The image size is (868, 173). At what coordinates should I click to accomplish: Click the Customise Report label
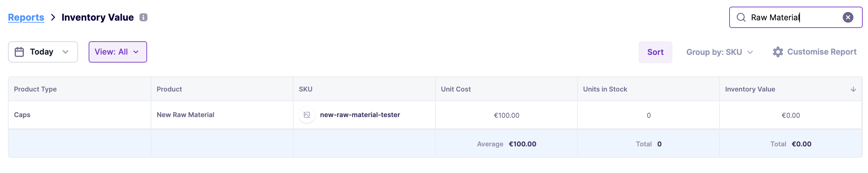pos(822,52)
